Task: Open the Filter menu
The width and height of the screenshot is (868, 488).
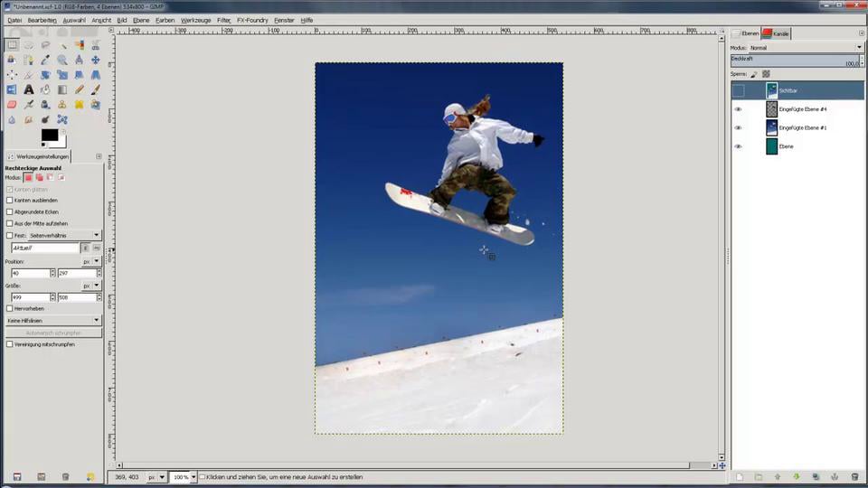Action: coord(223,20)
